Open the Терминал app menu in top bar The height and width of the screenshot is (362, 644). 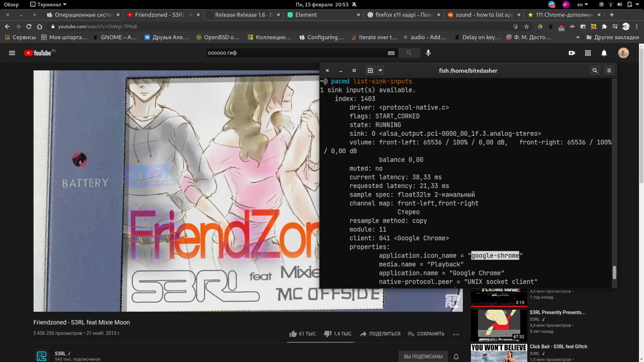48,5
